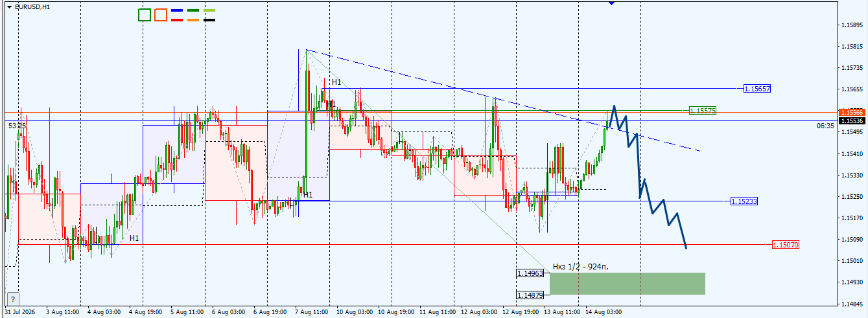Click the '10 Aug 19:00' time axis label
The width and height of the screenshot is (868, 318).
[396, 312]
